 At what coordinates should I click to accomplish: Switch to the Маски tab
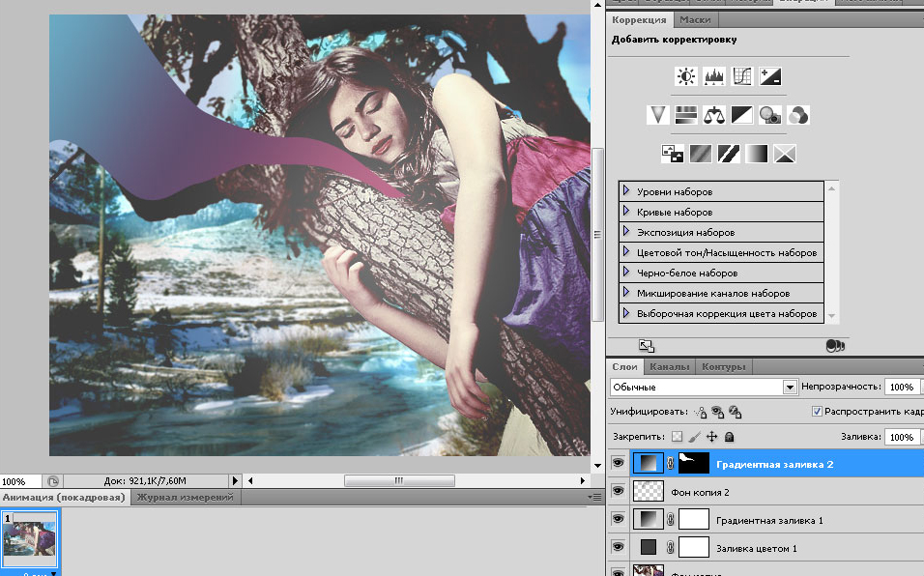695,19
